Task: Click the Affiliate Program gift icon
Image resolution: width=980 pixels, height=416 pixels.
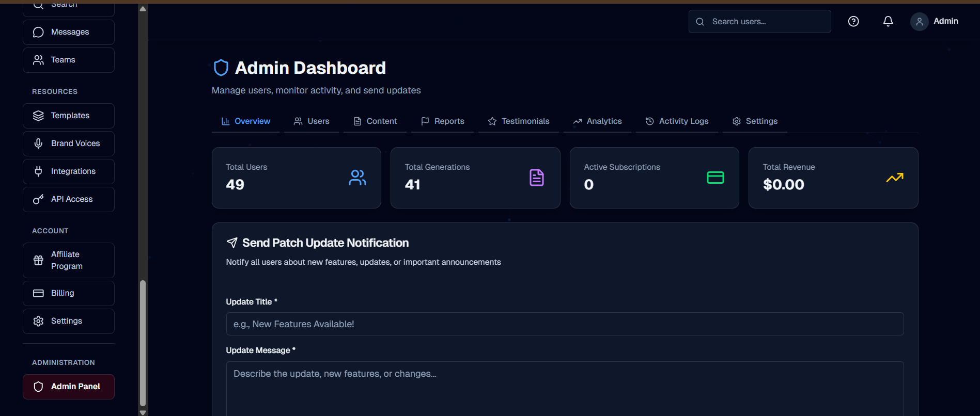Action: [x=38, y=260]
